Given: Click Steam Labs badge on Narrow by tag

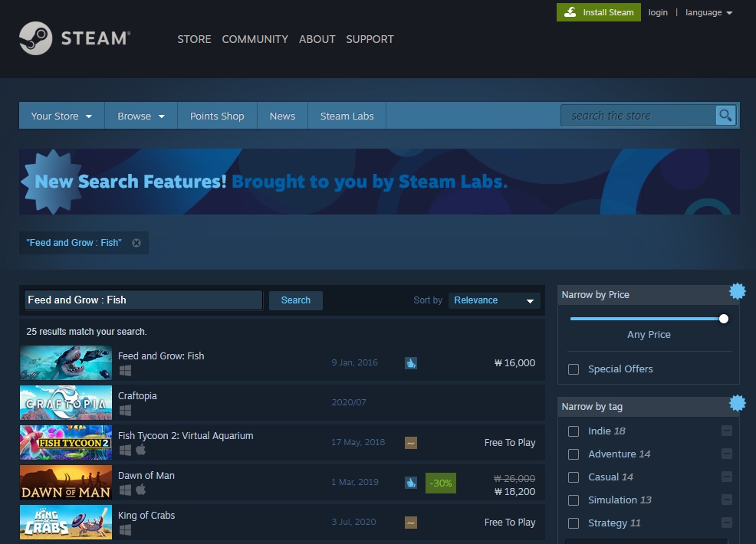Looking at the screenshot, I should click(737, 403).
